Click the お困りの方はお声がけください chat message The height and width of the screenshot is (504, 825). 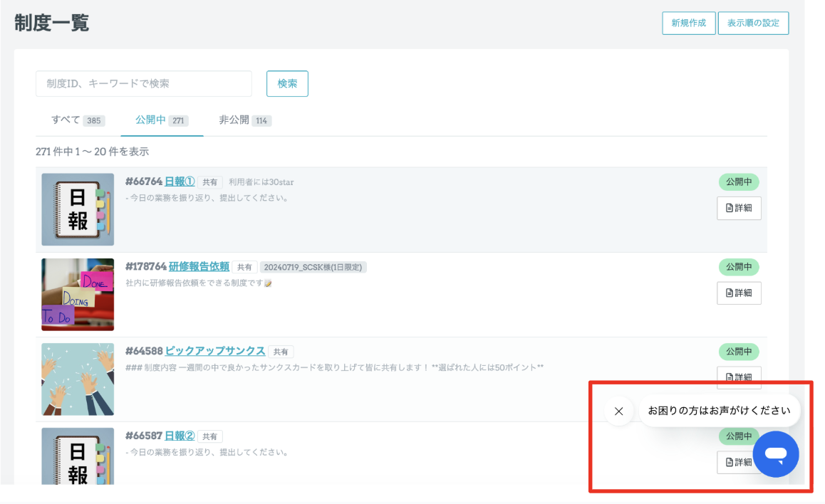pyautogui.click(x=719, y=411)
